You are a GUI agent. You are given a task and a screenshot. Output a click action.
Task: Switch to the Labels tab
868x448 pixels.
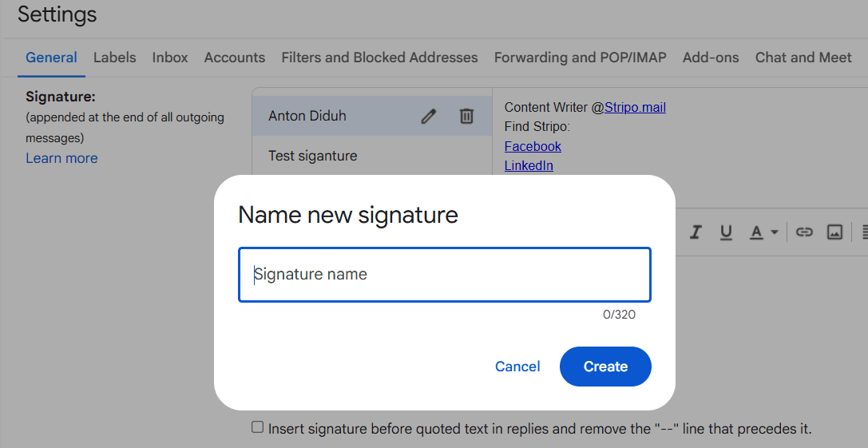click(x=115, y=57)
